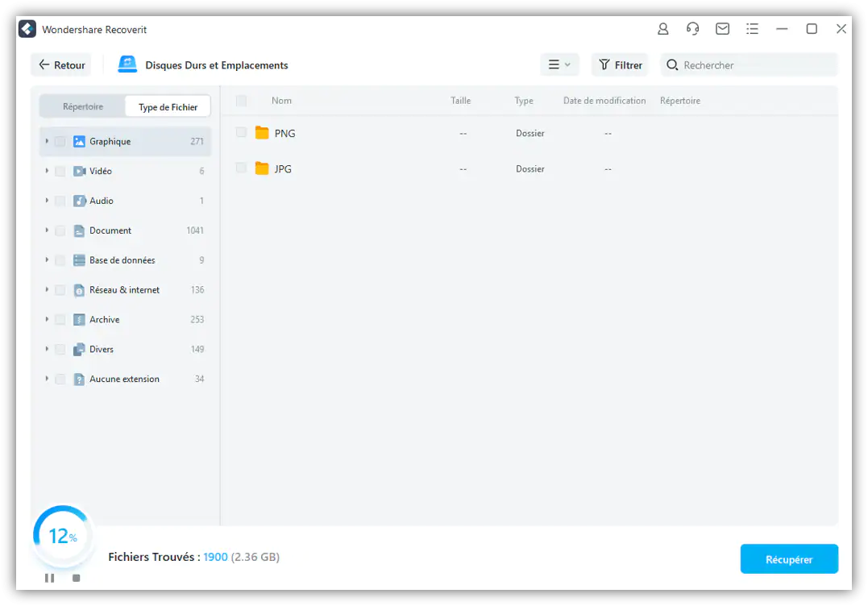This screenshot has height=606, width=868.
Task: Click the Dossier type of PNG row
Action: [530, 133]
